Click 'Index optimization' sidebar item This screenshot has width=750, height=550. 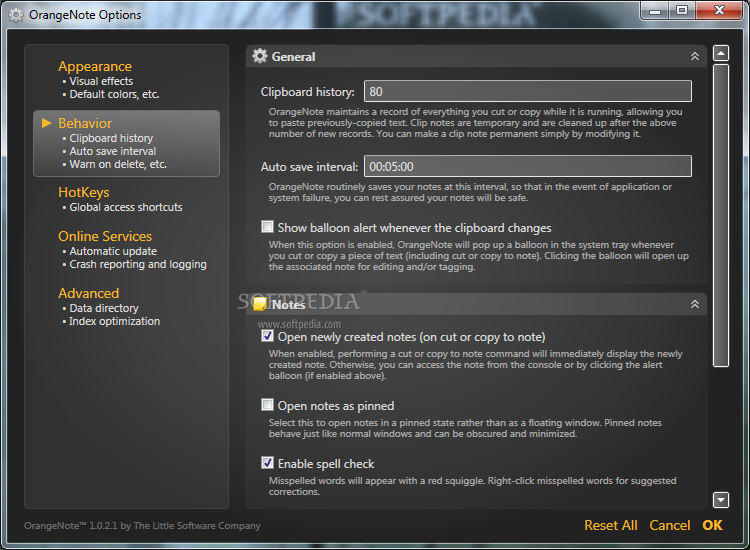pos(114,321)
